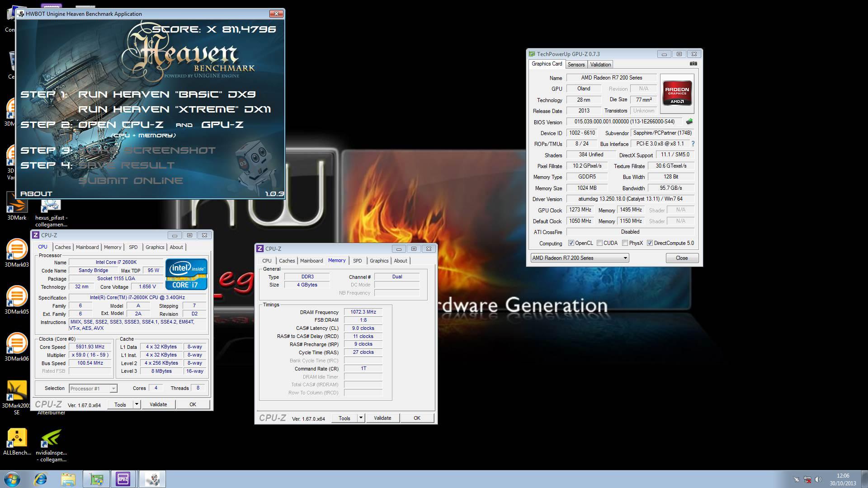868x488 pixels.
Task: Switch to the Sensors tab in GPU-Z
Action: 576,65
